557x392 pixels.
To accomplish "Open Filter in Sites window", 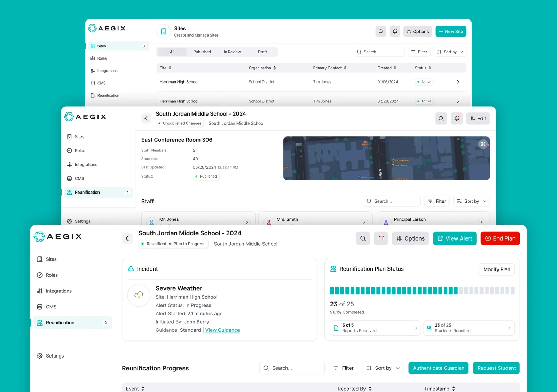I will click(x=419, y=52).
